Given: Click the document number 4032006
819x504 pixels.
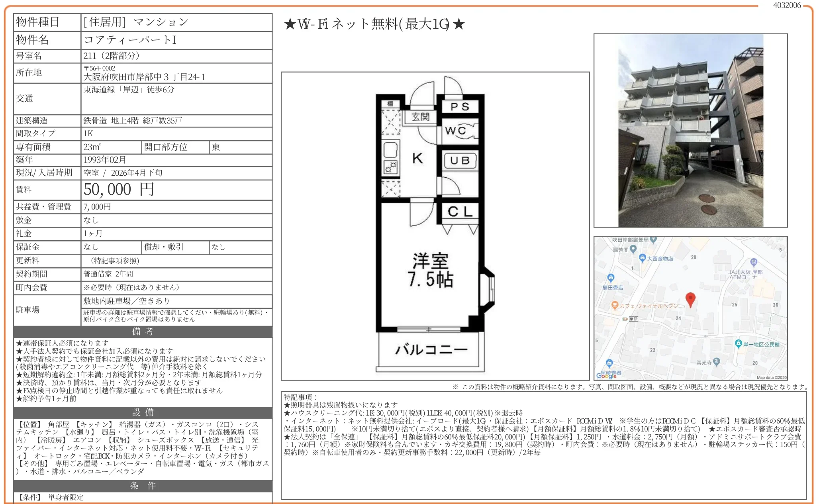Looking at the screenshot, I should pyautogui.click(x=787, y=5).
